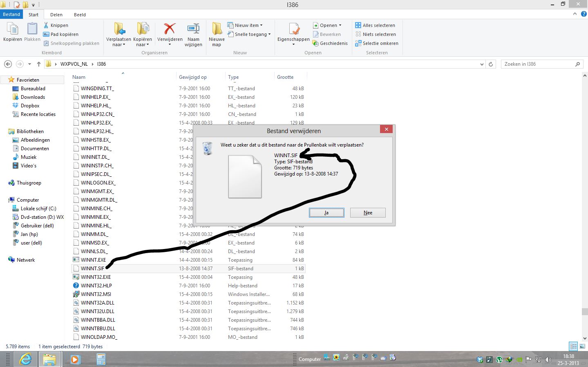
Task: Open the Help question mark icon
Action: point(584,14)
